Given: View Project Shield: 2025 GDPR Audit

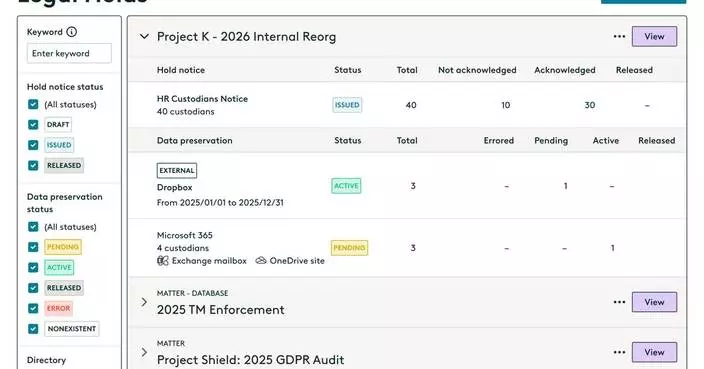Looking at the screenshot, I should point(654,352).
